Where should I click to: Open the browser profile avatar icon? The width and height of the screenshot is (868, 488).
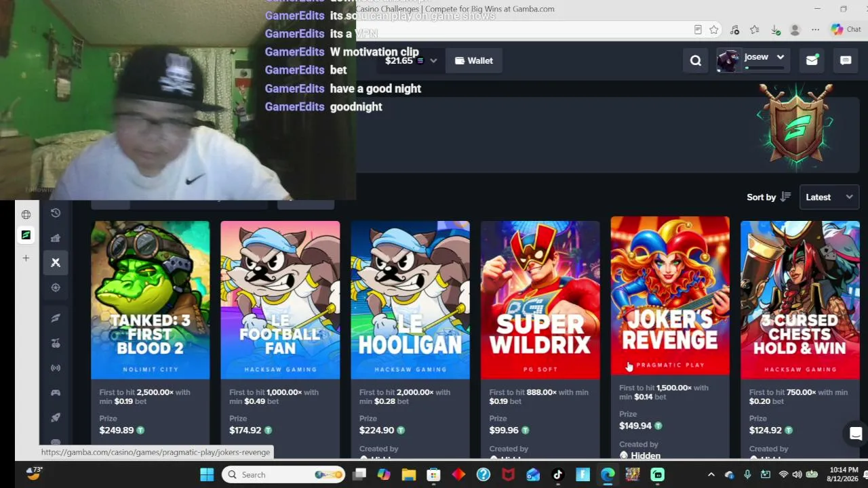795,30
